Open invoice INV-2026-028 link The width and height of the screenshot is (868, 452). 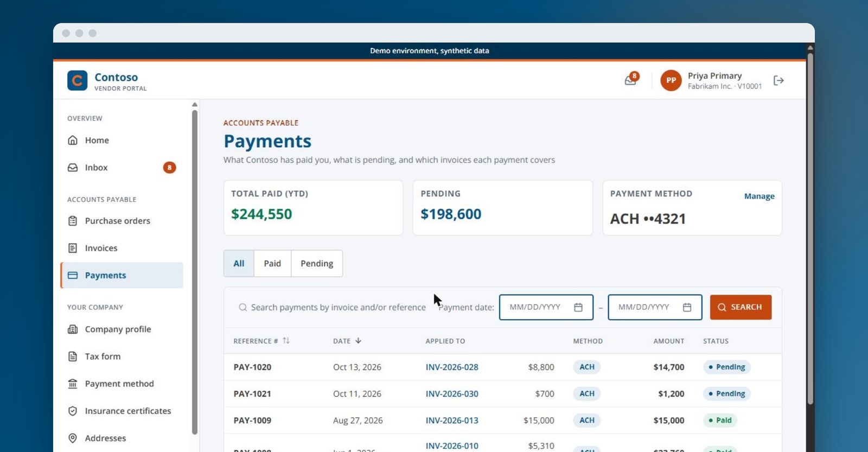452,367
